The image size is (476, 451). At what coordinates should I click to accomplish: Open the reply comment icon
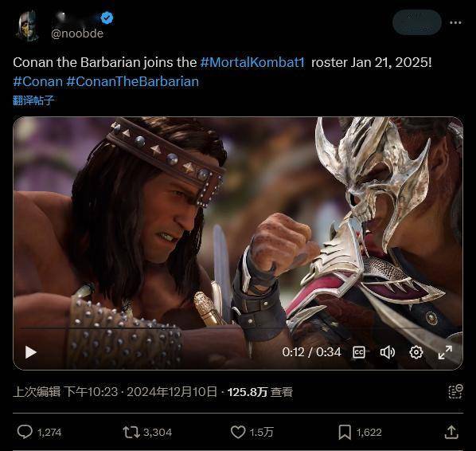[x=25, y=432]
